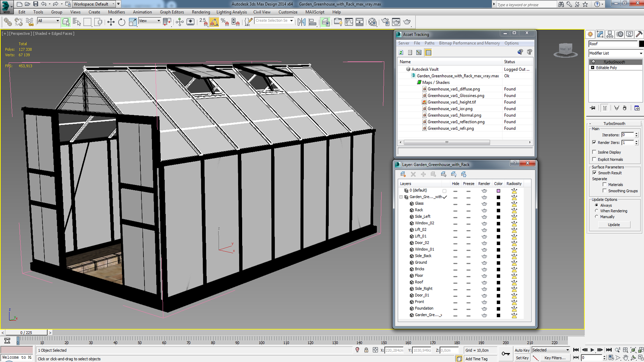Select the Scale tool in the main toolbar
644x362 pixels.
tap(132, 22)
